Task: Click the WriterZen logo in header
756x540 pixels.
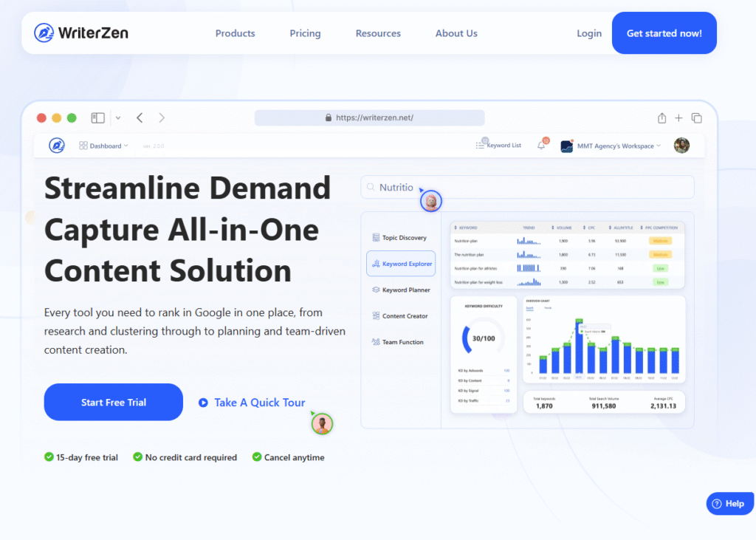Action: [81, 33]
